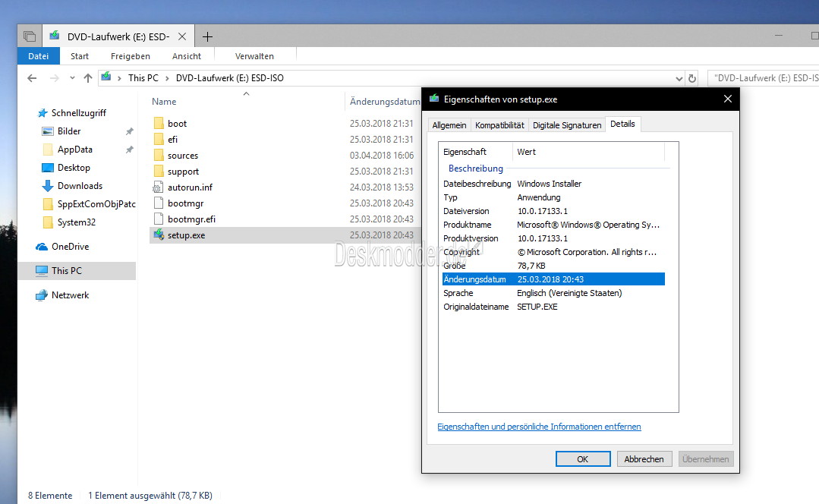The height and width of the screenshot is (504, 819).
Task: Sort by the Änderungsdatum column header
Action: [x=384, y=101]
